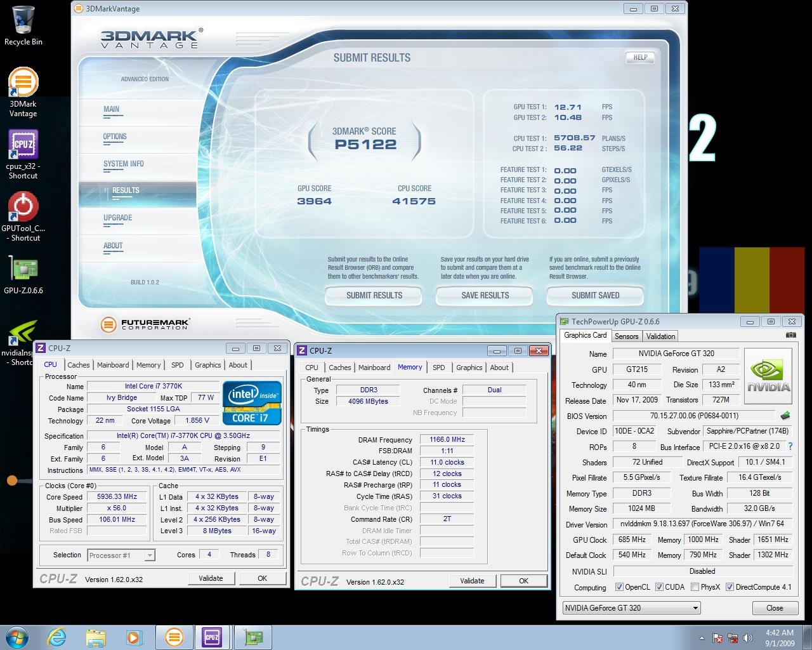Switch to About tab in left CPU-Z
Image resolution: width=812 pixels, height=650 pixels.
[x=238, y=365]
